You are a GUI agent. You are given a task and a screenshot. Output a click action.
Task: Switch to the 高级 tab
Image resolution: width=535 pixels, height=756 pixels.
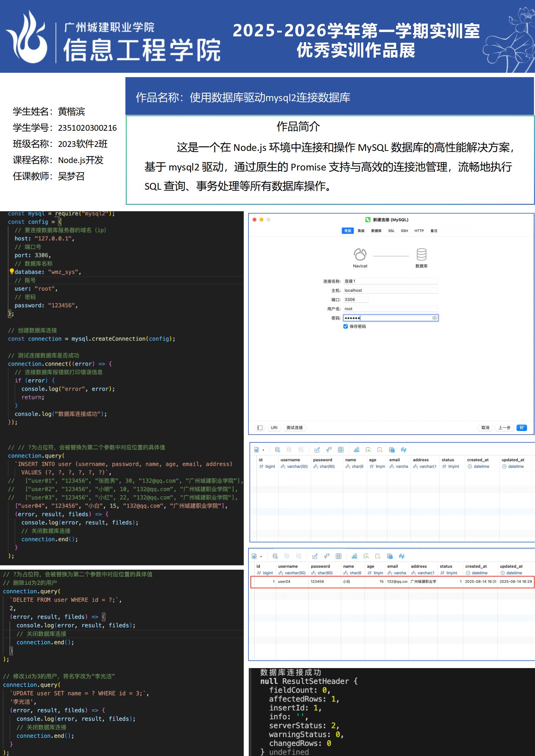pyautogui.click(x=361, y=231)
